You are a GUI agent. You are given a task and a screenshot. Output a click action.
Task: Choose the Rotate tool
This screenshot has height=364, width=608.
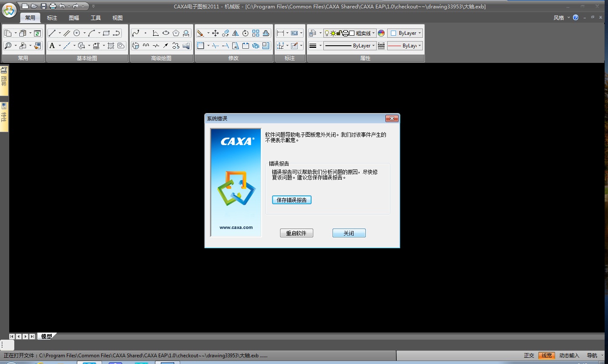click(x=246, y=33)
